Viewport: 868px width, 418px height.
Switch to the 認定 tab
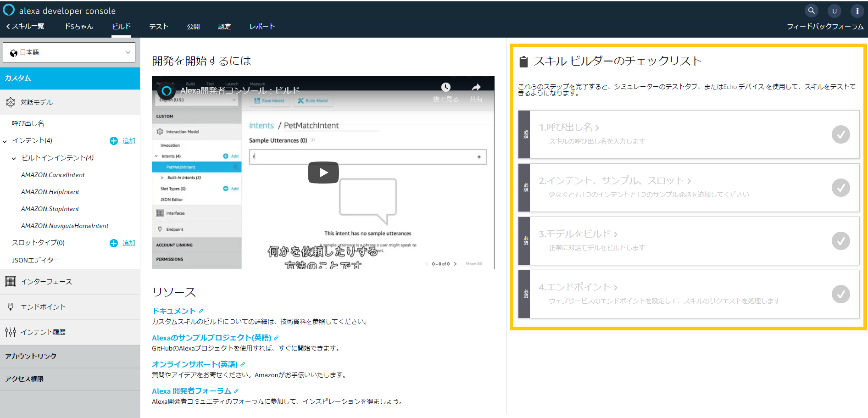[x=224, y=27]
